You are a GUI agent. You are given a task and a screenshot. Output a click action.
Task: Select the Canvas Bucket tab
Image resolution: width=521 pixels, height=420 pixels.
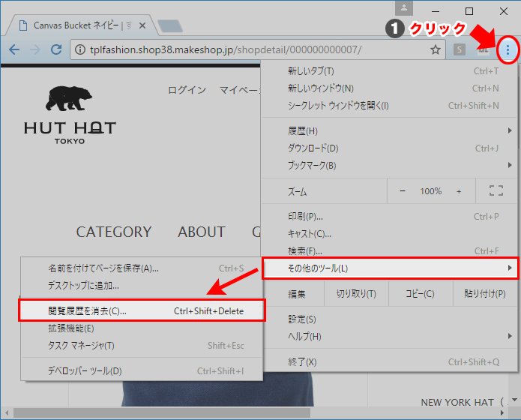82,25
